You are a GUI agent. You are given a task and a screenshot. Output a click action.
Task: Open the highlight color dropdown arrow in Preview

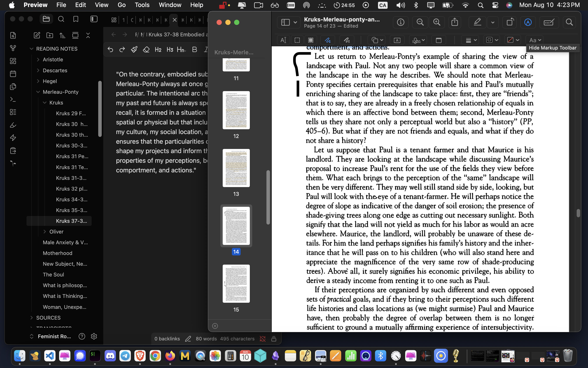pyautogui.click(x=493, y=22)
